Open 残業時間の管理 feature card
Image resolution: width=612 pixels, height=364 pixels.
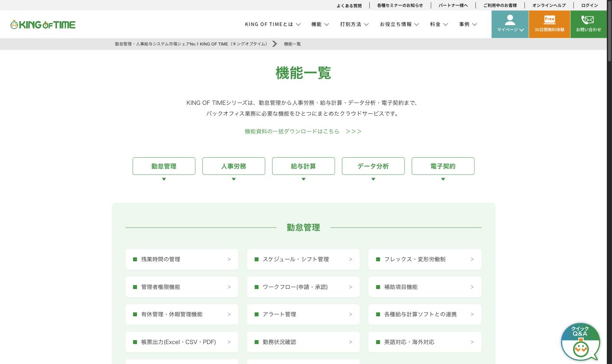coord(182,259)
